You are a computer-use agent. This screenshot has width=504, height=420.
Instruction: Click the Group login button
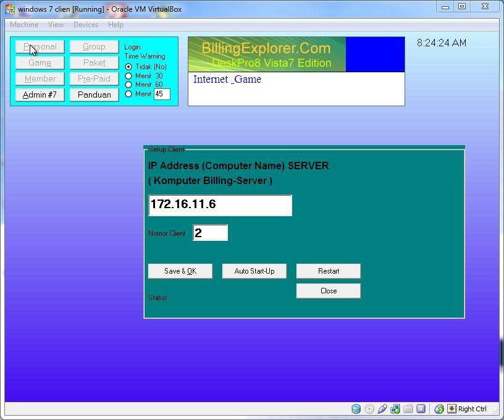click(94, 46)
